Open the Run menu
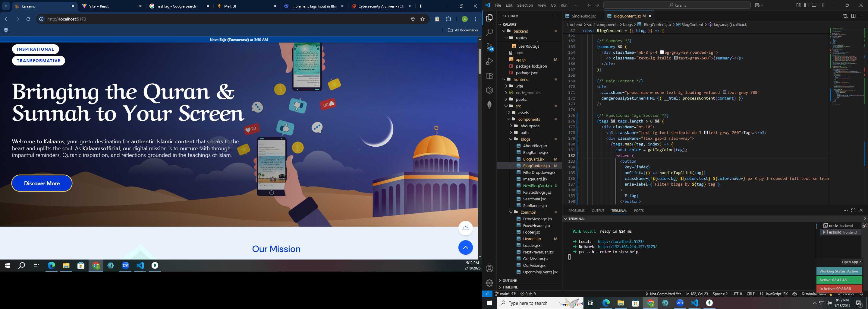Viewport: 868px width, 309px height. point(564,5)
